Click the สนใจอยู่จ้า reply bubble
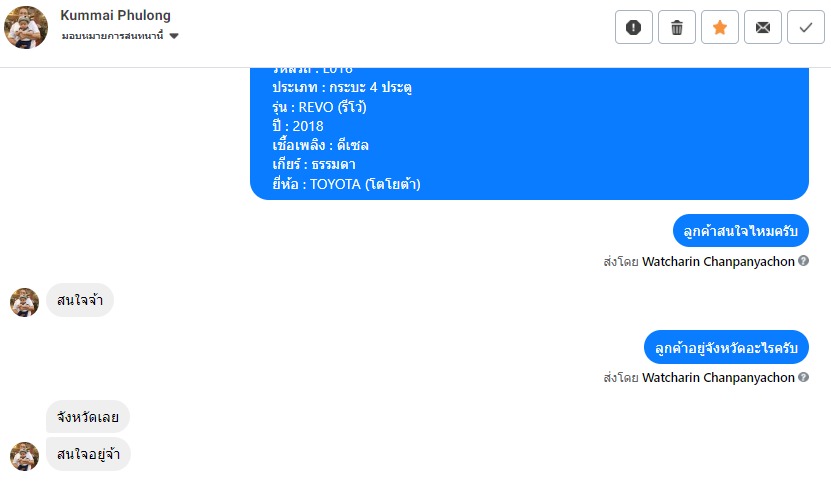Viewport: 831px width, 484px height. click(88, 454)
